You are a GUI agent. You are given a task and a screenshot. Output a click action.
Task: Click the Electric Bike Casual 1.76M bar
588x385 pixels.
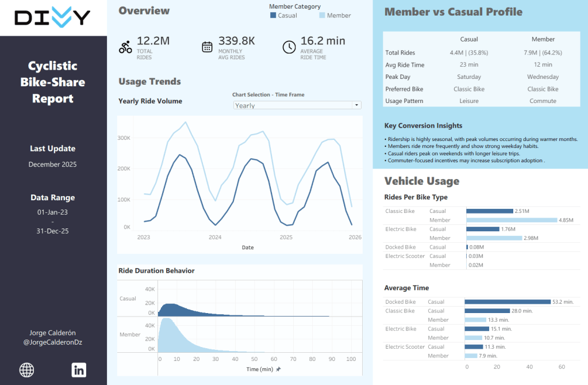(483, 229)
